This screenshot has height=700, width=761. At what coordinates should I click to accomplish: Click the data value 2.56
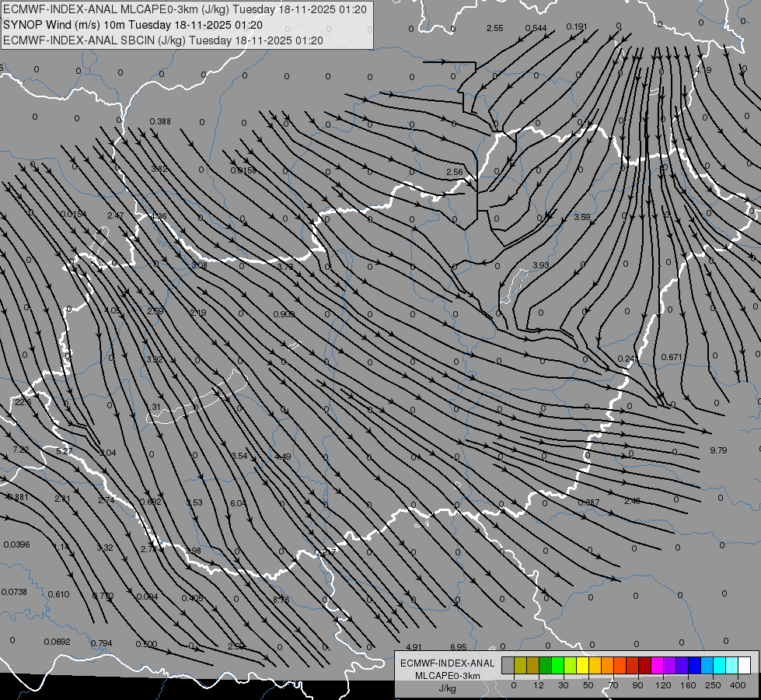(x=454, y=172)
